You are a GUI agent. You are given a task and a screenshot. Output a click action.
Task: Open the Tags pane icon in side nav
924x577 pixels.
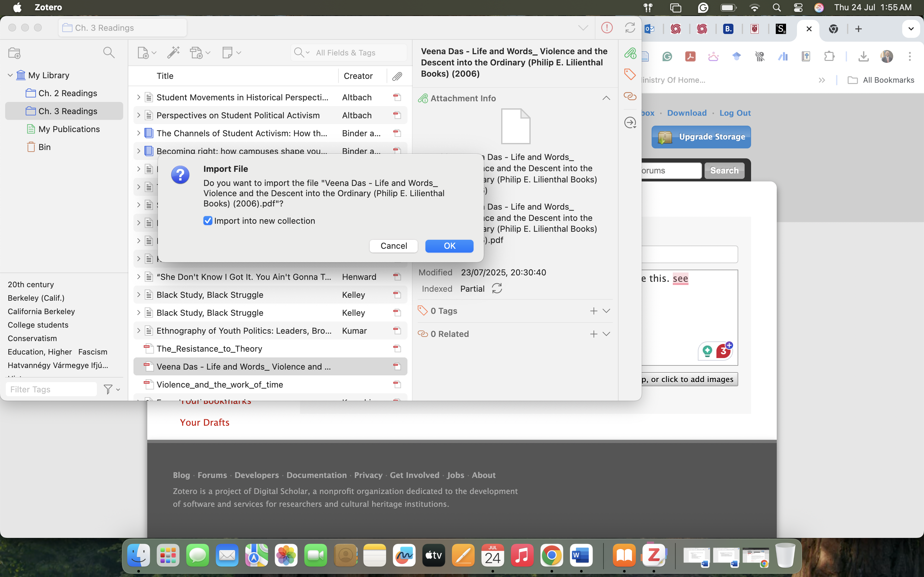tap(629, 74)
